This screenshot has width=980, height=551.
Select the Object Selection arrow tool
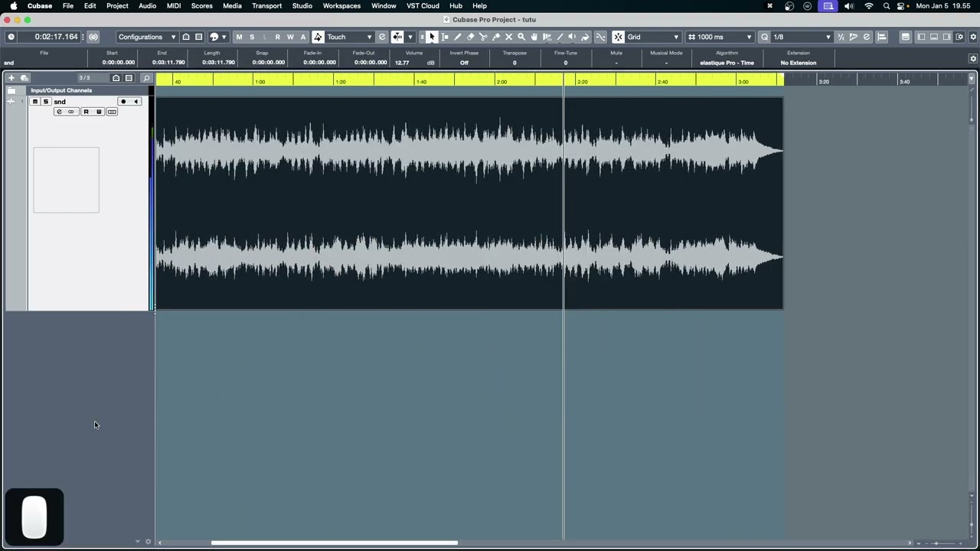(432, 37)
